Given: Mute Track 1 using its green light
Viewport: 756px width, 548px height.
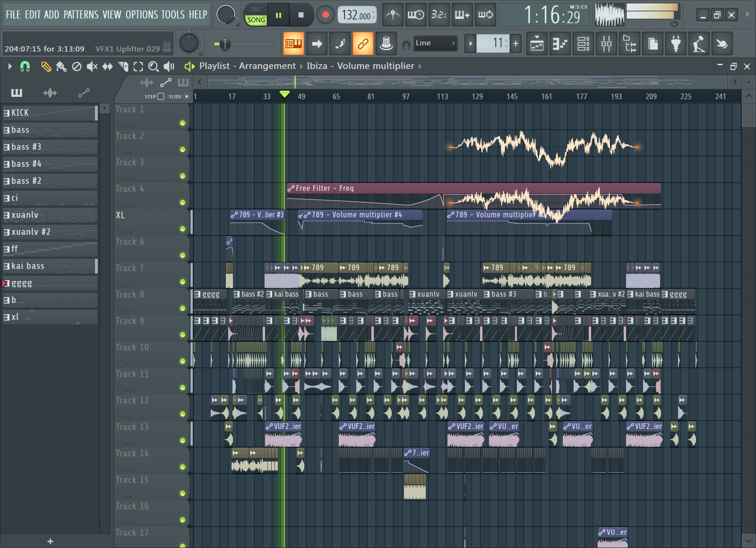Looking at the screenshot, I should point(182,123).
